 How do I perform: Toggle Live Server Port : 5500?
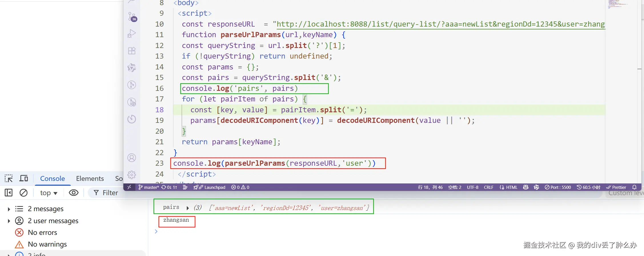pyautogui.click(x=558, y=187)
